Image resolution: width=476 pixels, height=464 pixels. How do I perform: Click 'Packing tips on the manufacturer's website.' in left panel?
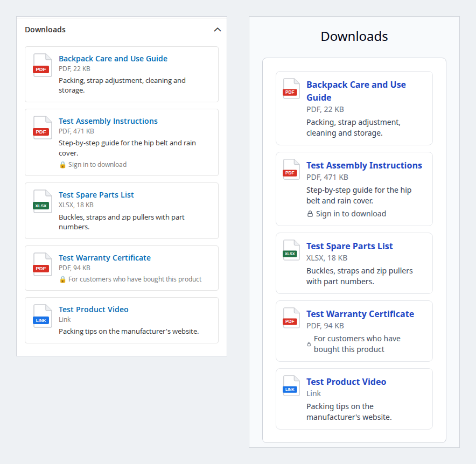pos(129,332)
